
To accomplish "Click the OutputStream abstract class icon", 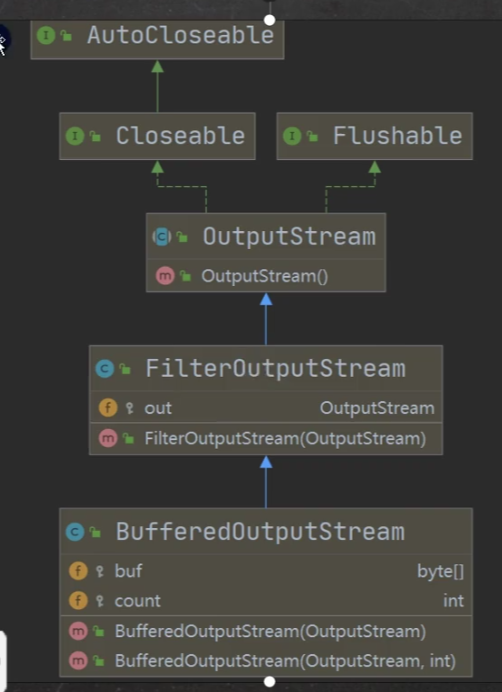I will [x=162, y=237].
